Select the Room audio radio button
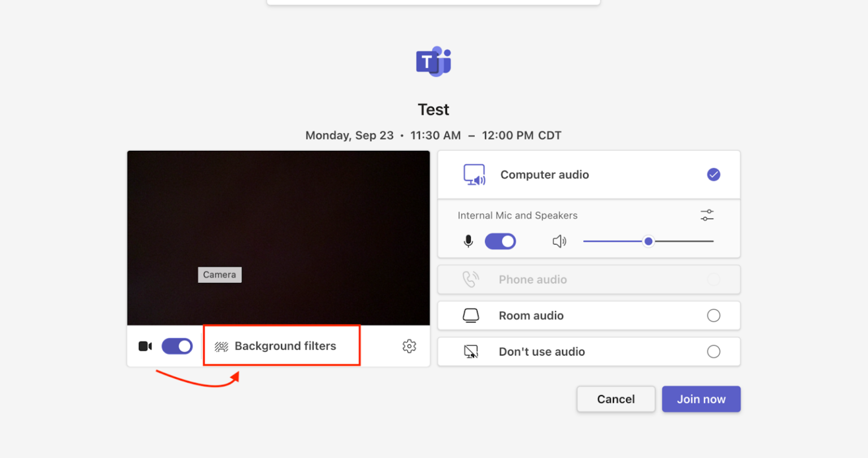 tap(714, 315)
